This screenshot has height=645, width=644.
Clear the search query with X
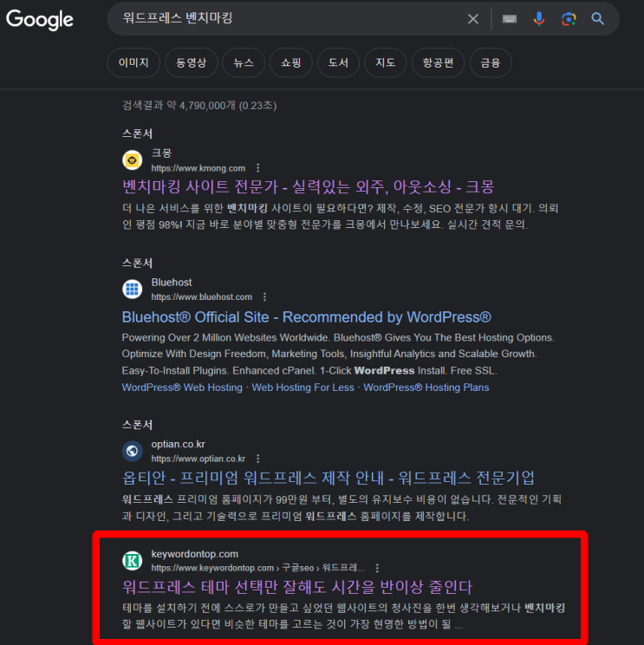(x=473, y=19)
